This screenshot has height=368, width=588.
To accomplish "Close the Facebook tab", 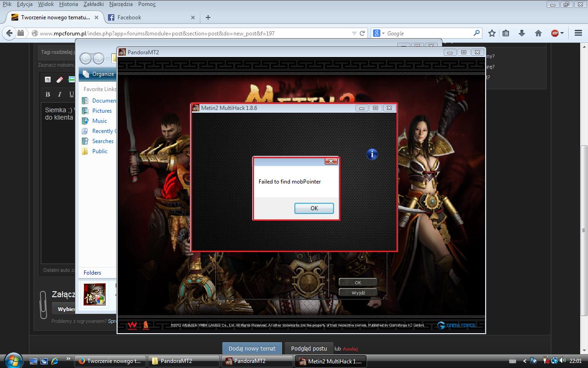I will [x=193, y=17].
